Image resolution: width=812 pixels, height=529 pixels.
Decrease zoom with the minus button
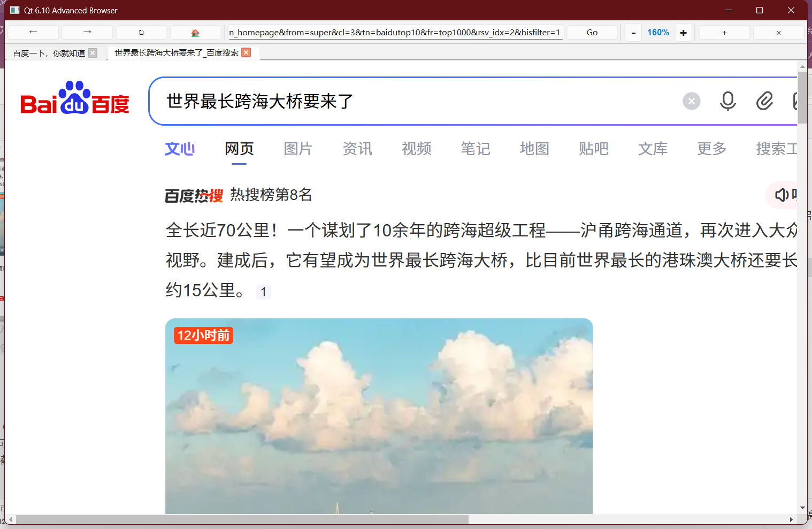(x=633, y=33)
